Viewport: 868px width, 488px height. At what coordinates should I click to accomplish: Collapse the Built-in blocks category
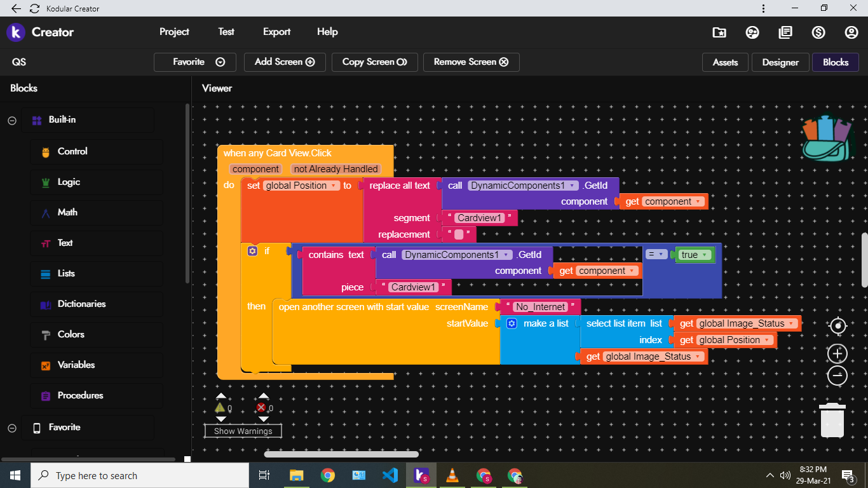[x=12, y=120]
